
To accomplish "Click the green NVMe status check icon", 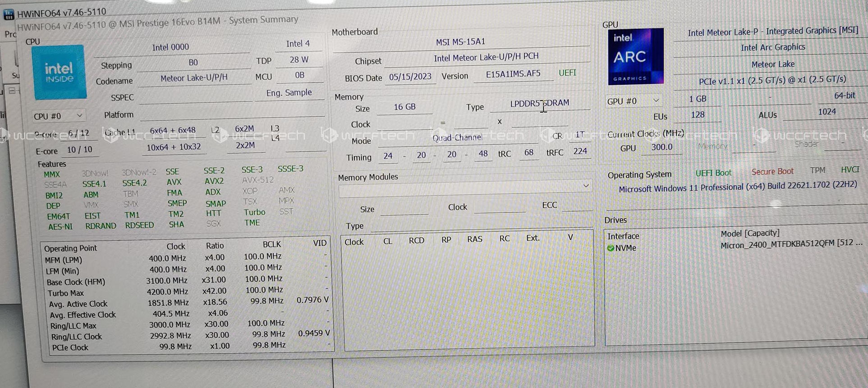I will point(611,248).
